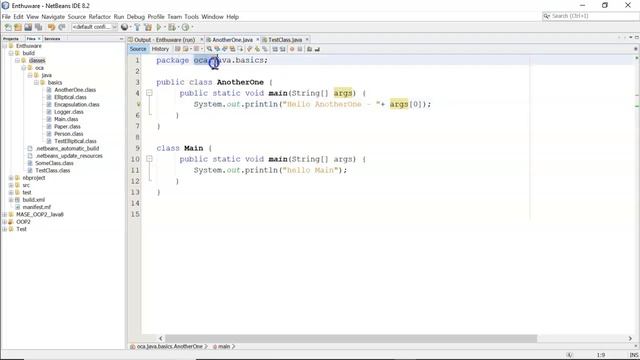Click the editor scrollbar right arrow
The height and width of the screenshot is (360, 640).
(x=630, y=338)
